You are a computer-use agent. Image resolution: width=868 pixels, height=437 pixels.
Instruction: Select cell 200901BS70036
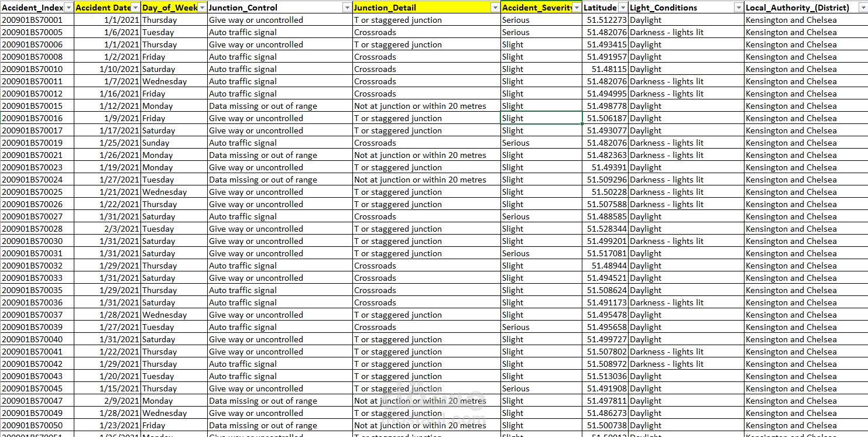tap(37, 302)
